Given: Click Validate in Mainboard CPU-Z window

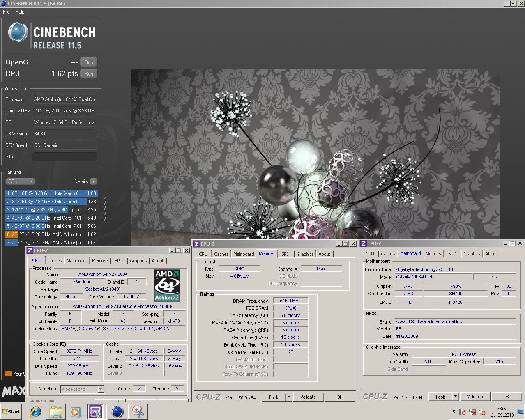Looking at the screenshot, I should pyautogui.click(x=475, y=397).
